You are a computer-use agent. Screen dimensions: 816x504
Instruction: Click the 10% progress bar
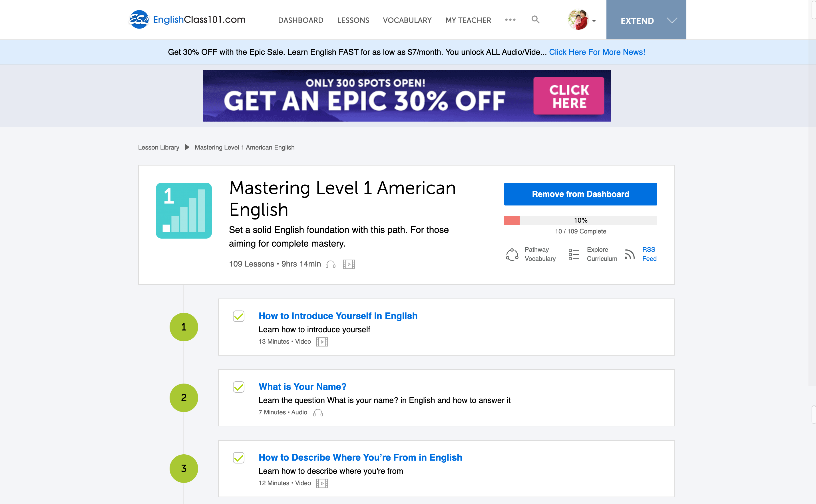point(580,220)
